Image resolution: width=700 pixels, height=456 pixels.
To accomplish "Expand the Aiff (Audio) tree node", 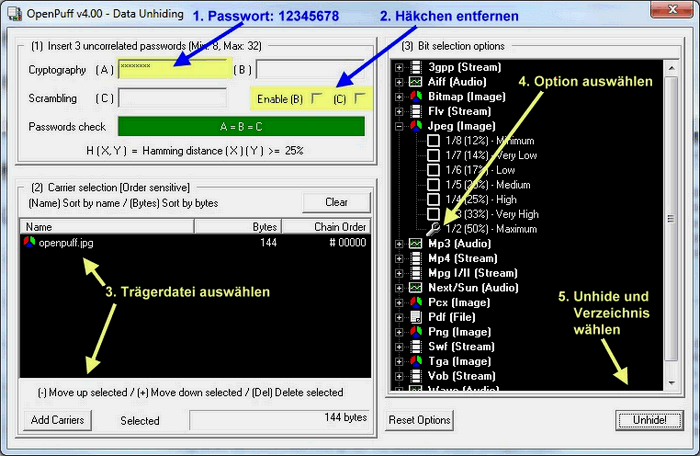I will (x=399, y=82).
